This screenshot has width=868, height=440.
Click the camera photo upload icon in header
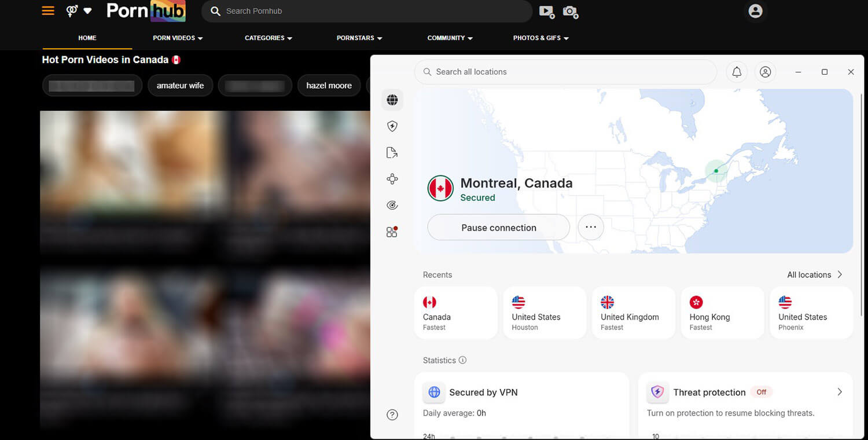571,12
